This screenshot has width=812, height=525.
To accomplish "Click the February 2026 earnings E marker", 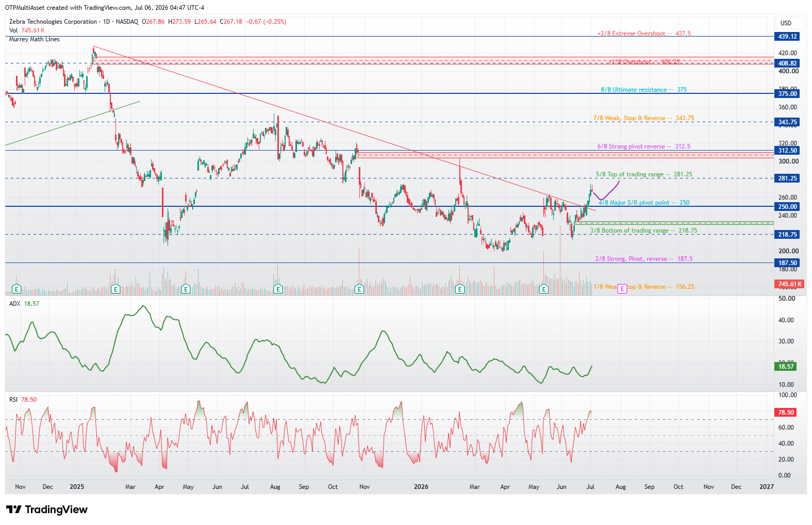I will tap(459, 289).
